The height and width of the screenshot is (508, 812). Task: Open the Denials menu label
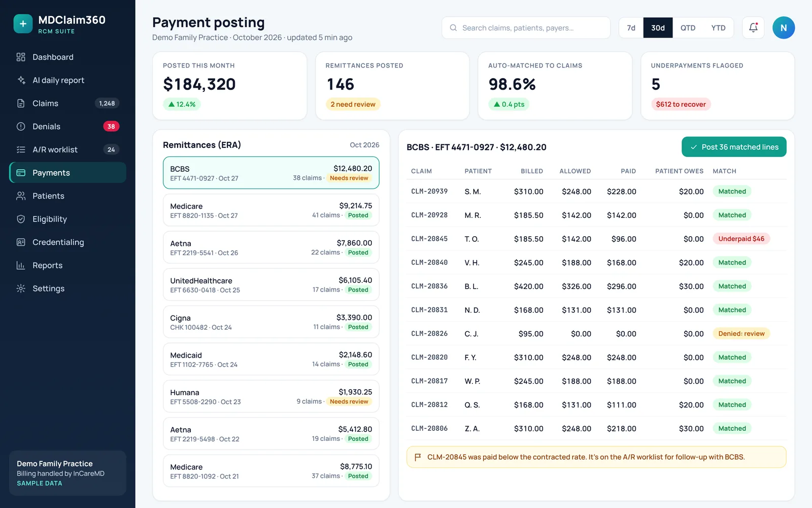point(46,126)
